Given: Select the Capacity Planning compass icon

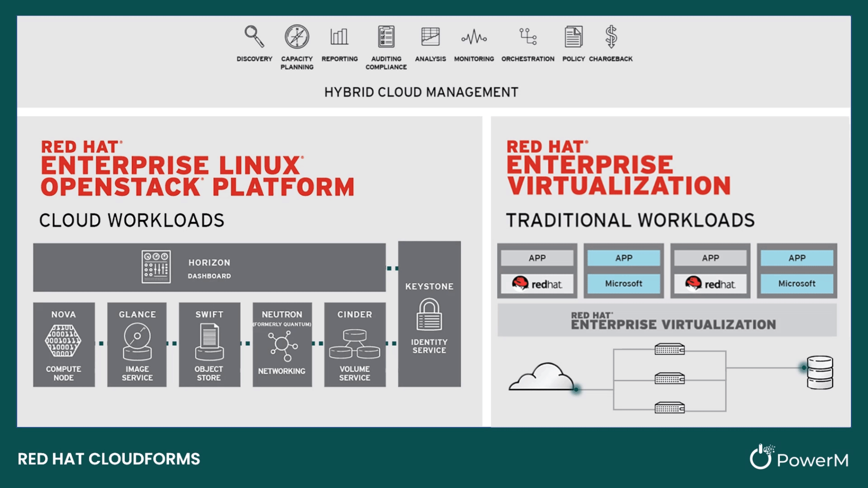Looking at the screenshot, I should [297, 37].
